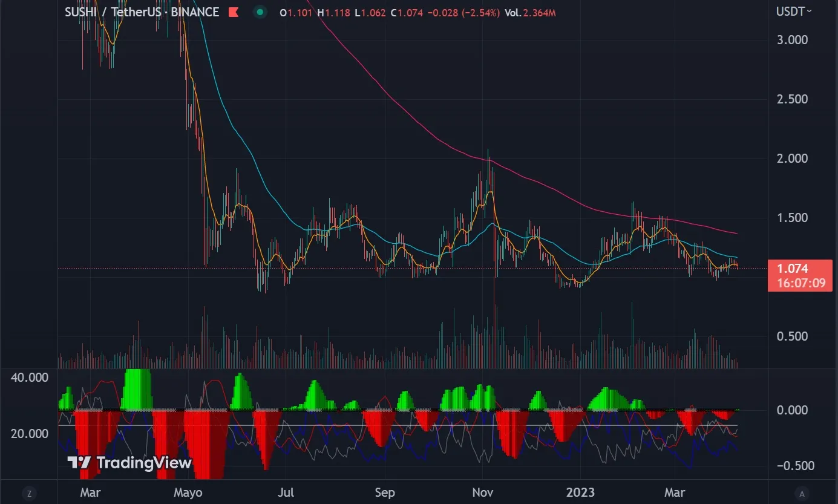Click the 2023 label on time axis
Image resolution: width=838 pixels, height=504 pixels.
[580, 492]
